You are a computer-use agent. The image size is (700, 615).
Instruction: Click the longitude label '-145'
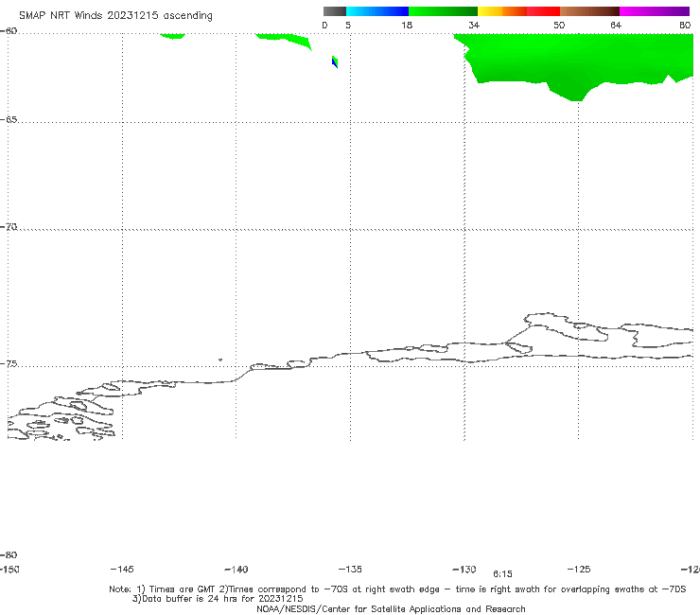click(122, 569)
